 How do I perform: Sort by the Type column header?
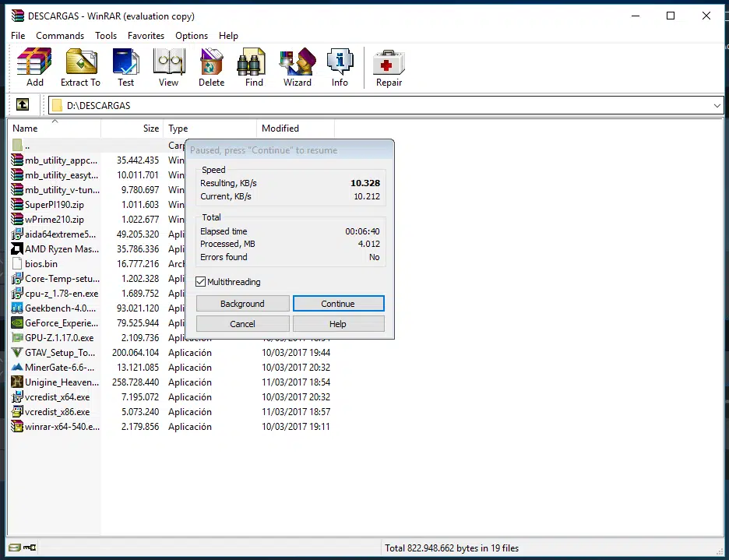210,129
